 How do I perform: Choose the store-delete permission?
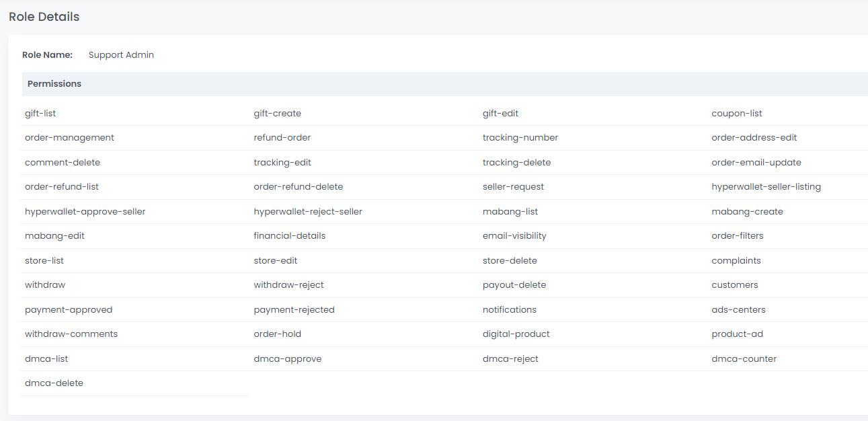[510, 261]
